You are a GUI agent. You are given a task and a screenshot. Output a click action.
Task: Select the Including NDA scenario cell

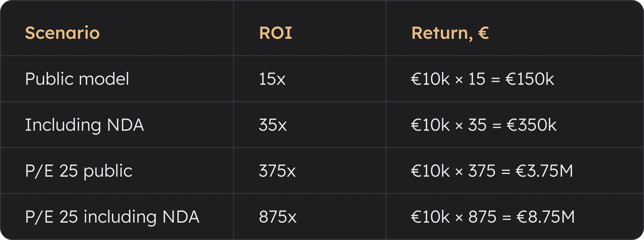[84, 125]
